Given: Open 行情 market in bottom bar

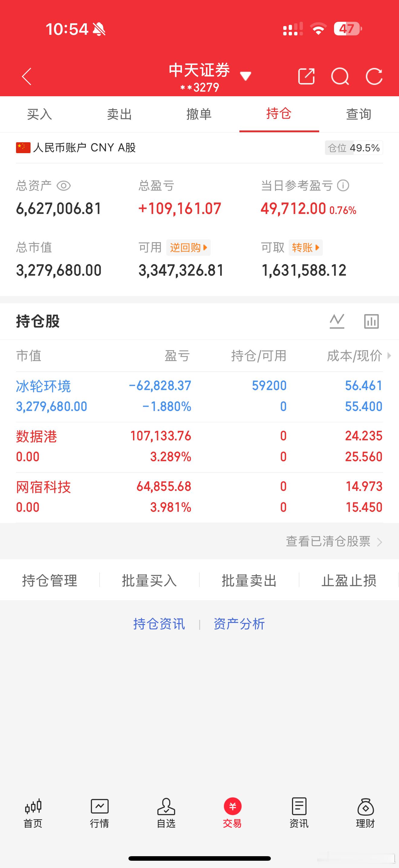Looking at the screenshot, I should pyautogui.click(x=99, y=814).
